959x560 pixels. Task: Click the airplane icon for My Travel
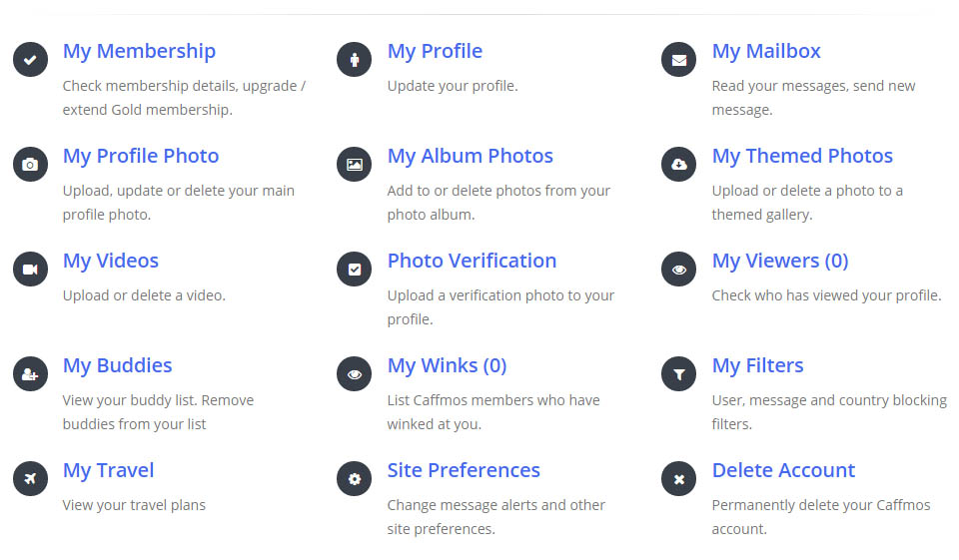pos(30,479)
